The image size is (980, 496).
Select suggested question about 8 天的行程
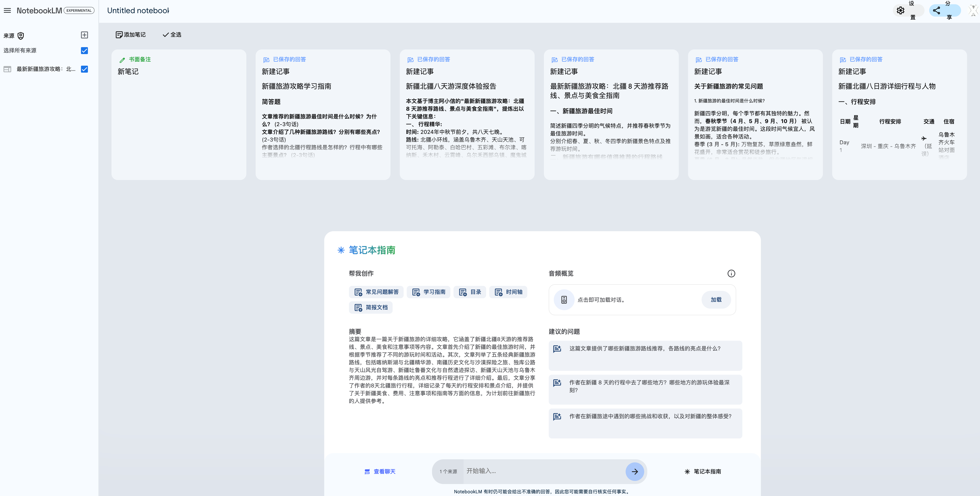[x=645, y=390]
